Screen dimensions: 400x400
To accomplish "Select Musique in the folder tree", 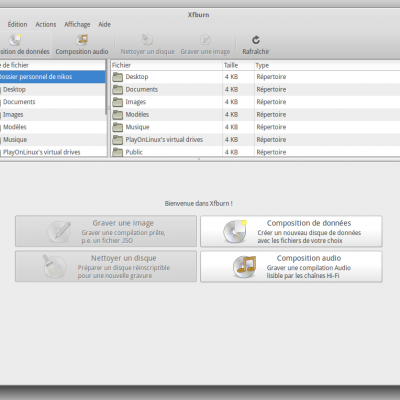I will point(15,140).
